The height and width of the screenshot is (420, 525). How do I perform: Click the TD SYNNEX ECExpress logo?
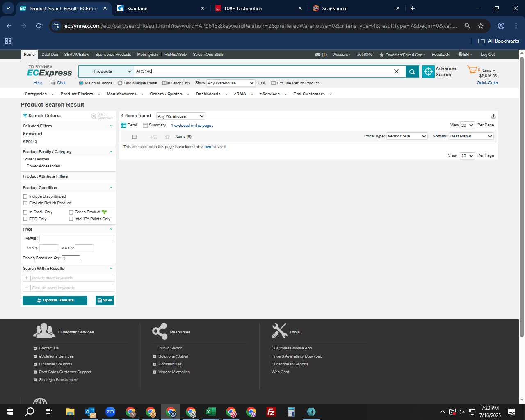click(x=49, y=71)
